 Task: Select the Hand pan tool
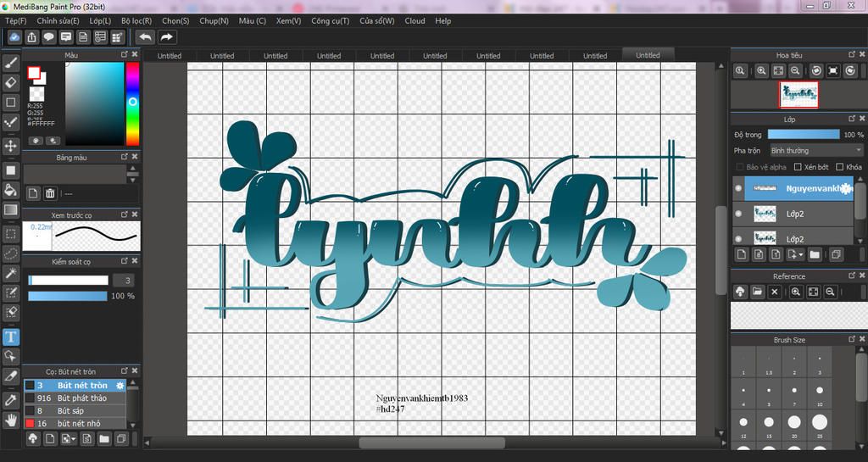pos(10,420)
